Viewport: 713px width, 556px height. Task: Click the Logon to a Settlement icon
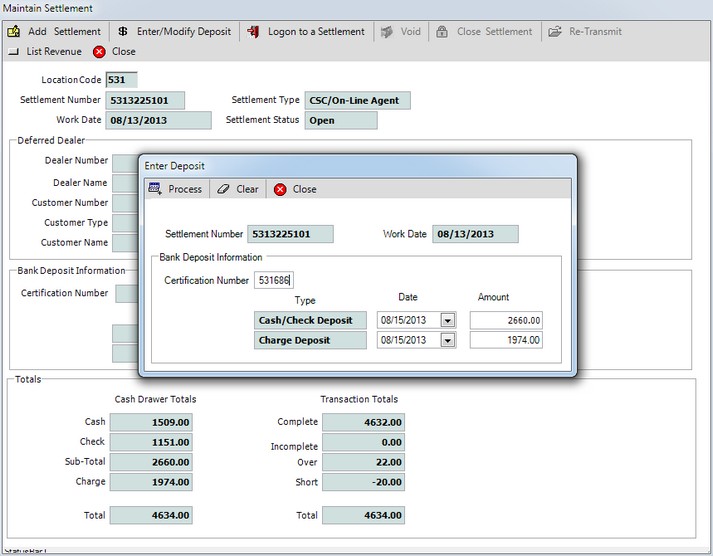253,31
